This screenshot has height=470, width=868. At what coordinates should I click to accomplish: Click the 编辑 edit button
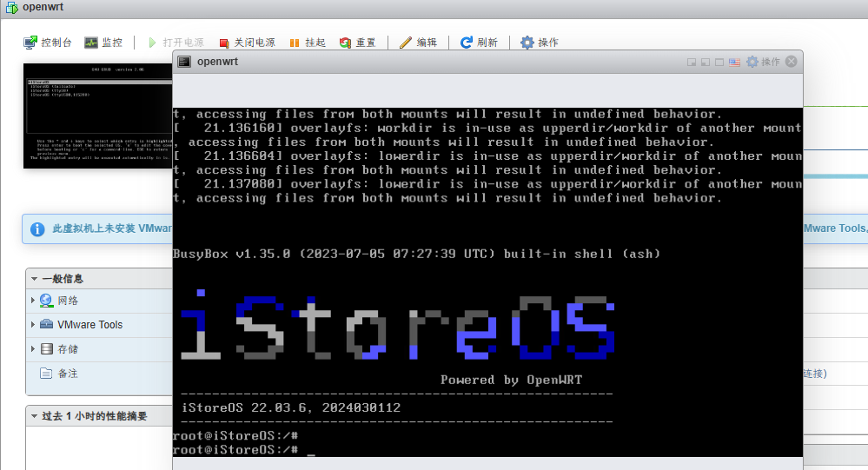tap(419, 43)
